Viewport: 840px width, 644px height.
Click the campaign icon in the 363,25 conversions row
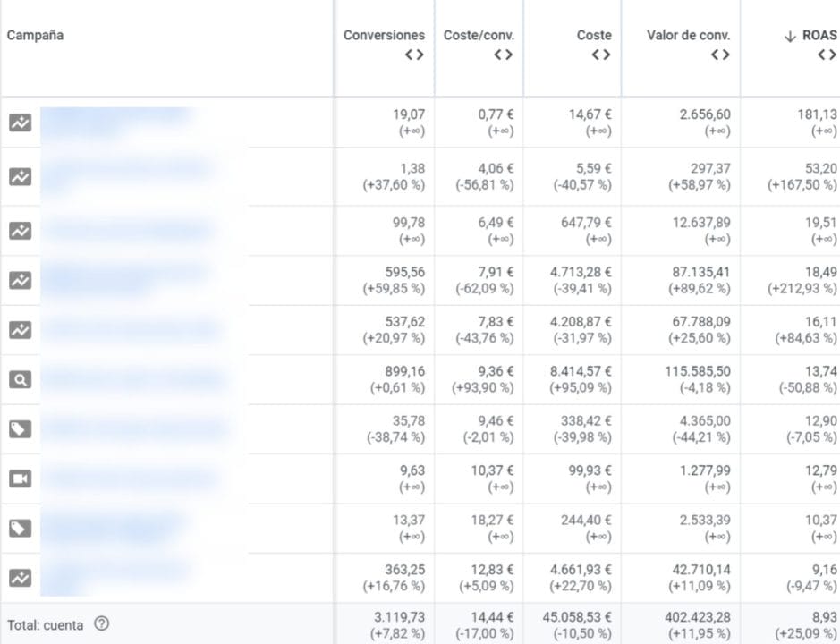(x=20, y=578)
